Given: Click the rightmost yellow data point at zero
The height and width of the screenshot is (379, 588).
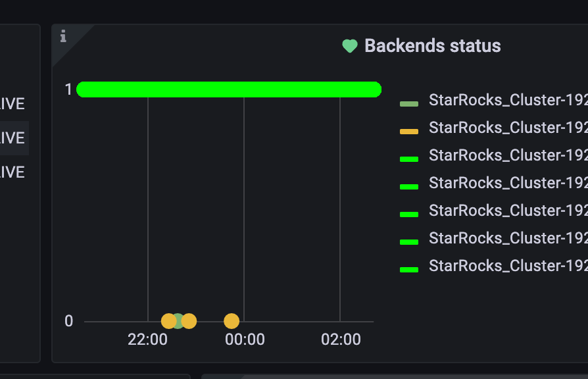Looking at the screenshot, I should click(232, 321).
